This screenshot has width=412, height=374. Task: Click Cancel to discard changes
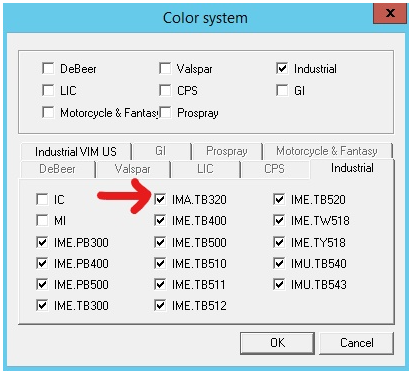357,343
